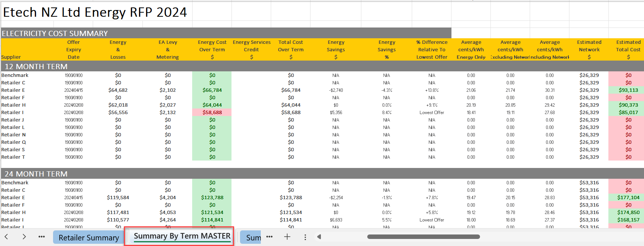
Task: Click the horizontal scrollbar thumb
Action: click(x=423, y=237)
